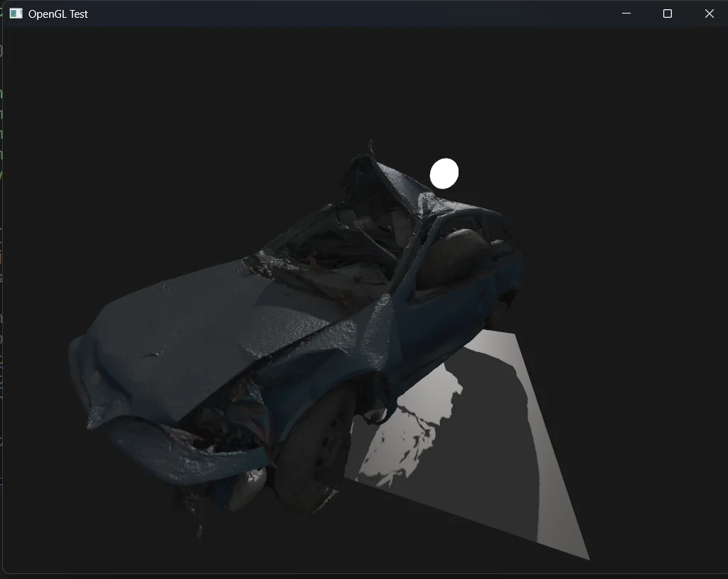Click the OpenGL Test window icon
Image resolution: width=728 pixels, height=579 pixels.
click(16, 14)
